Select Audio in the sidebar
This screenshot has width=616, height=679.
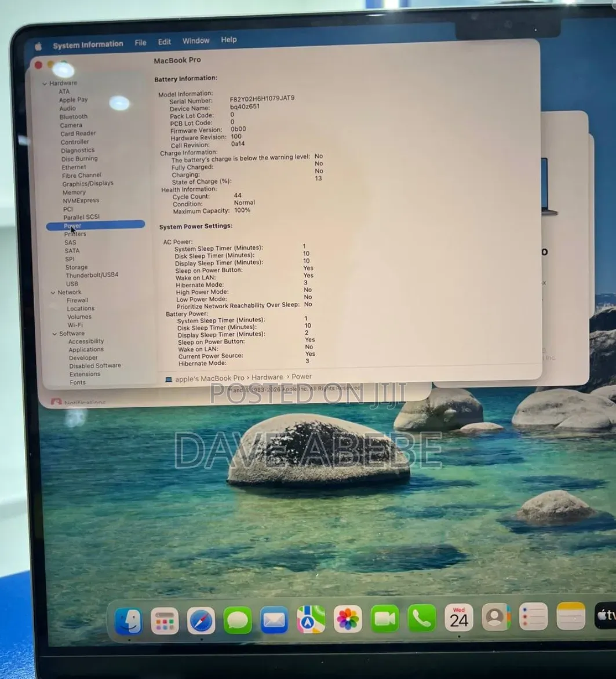68,108
